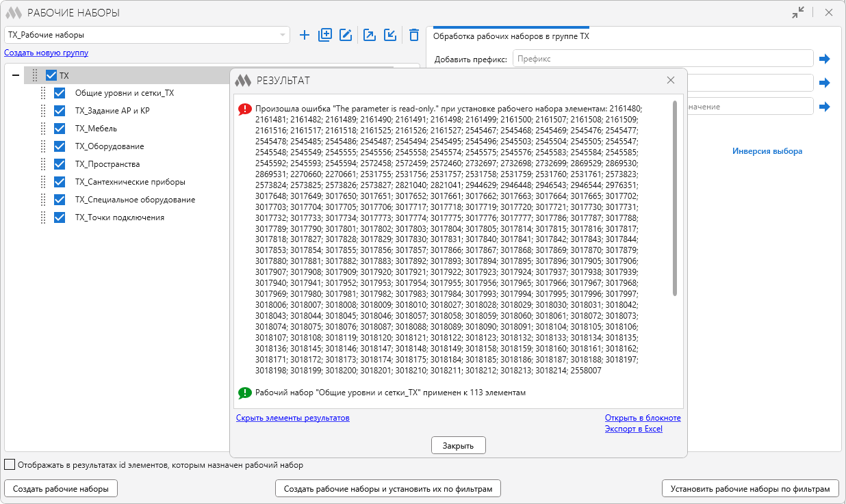Select the ТХ_Пространства tree item

point(107,164)
